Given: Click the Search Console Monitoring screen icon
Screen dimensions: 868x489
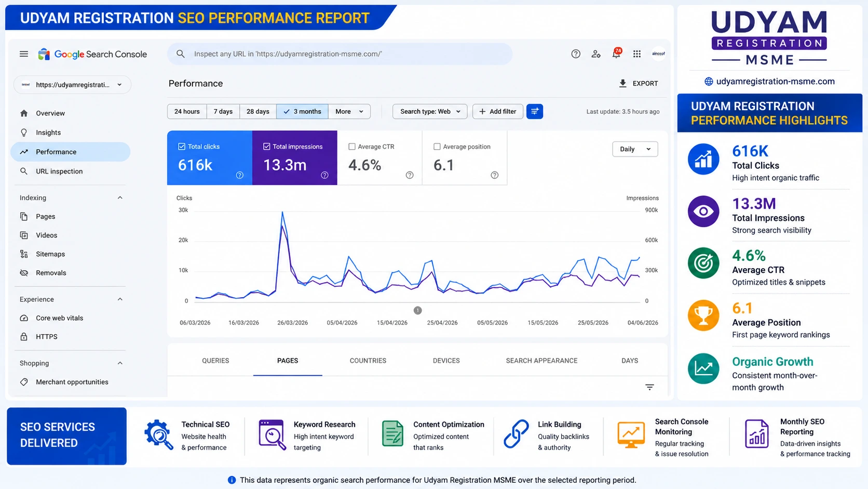Looking at the screenshot, I should tap(631, 435).
